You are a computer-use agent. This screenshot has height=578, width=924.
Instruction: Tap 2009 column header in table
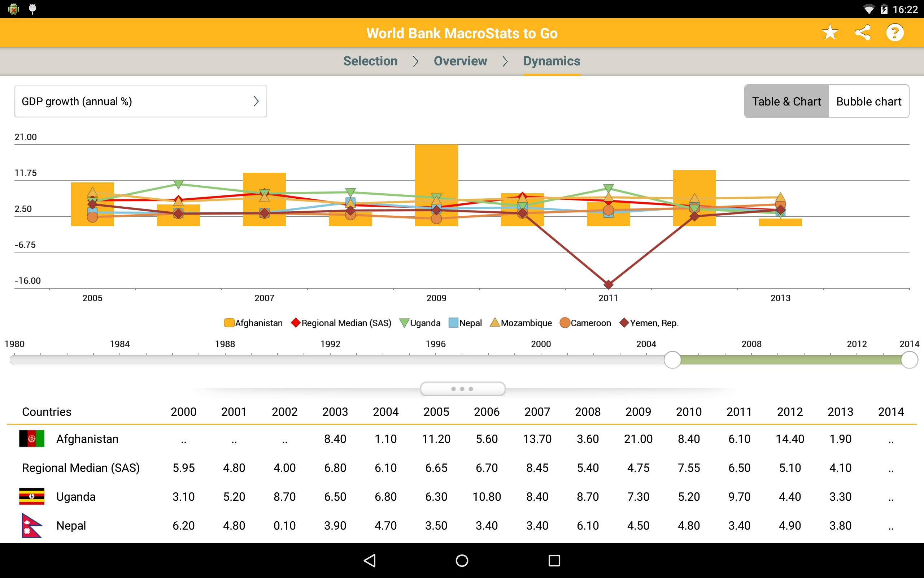pos(638,412)
